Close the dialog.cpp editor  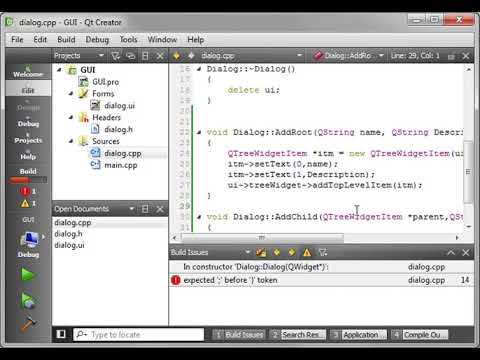(466, 56)
